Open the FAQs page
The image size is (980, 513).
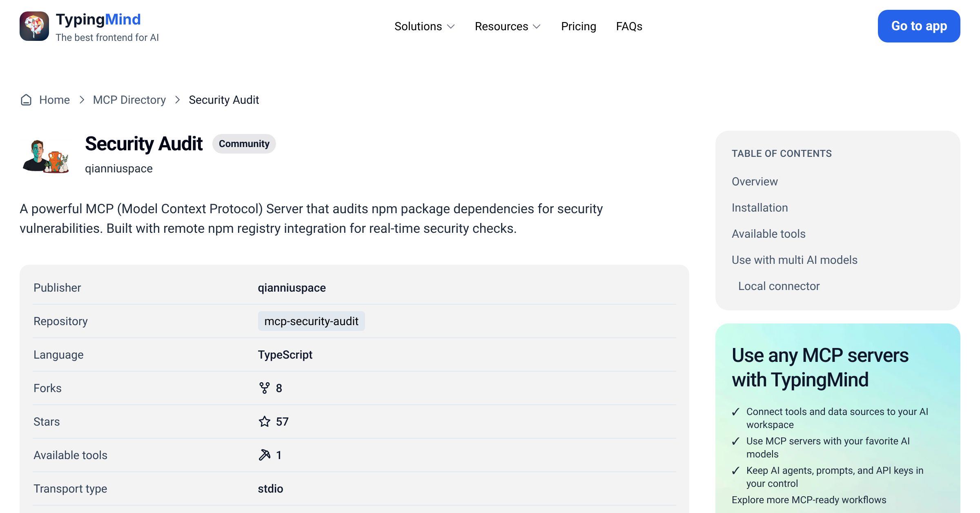pos(629,26)
